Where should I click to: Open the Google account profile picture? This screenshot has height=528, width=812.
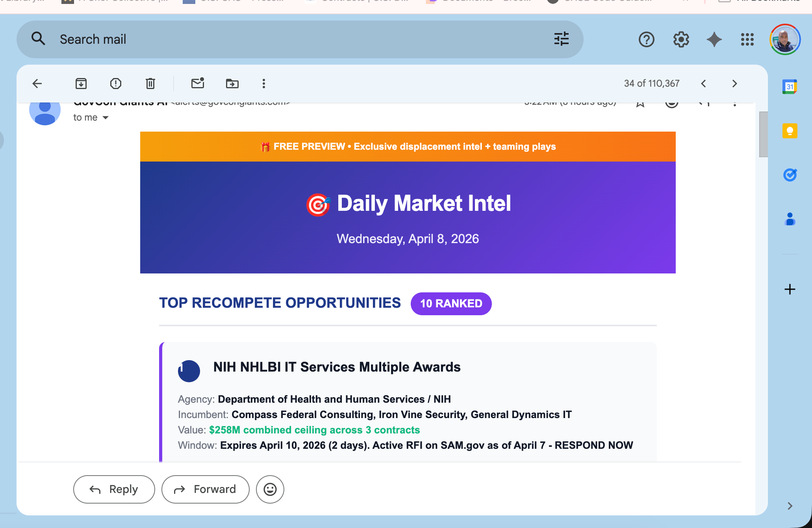click(x=785, y=39)
